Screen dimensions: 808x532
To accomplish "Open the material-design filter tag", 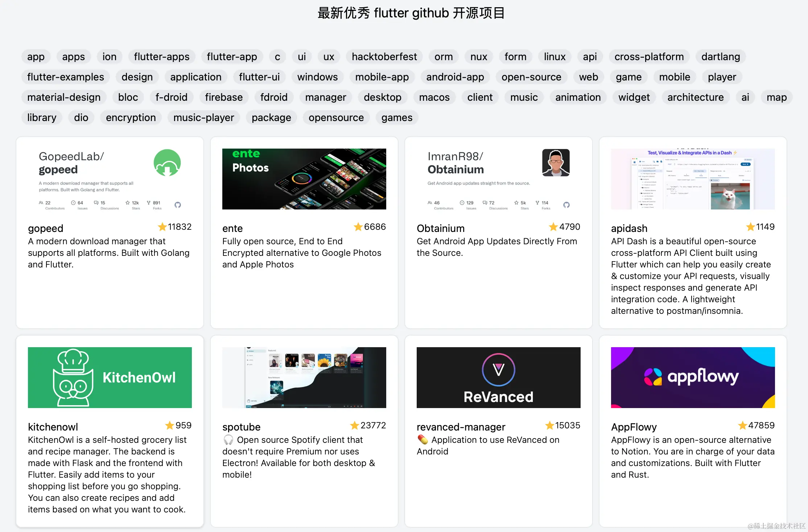I will click(64, 97).
